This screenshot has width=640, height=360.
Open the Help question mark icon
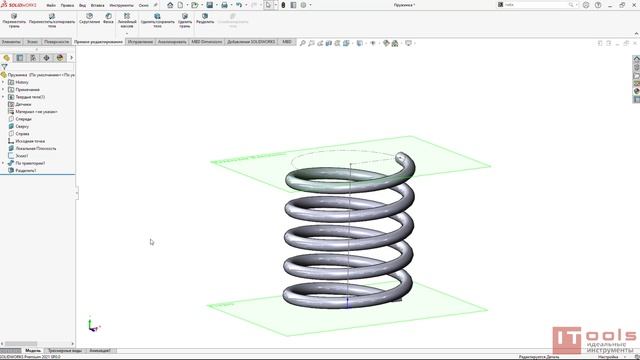(x=598, y=5)
